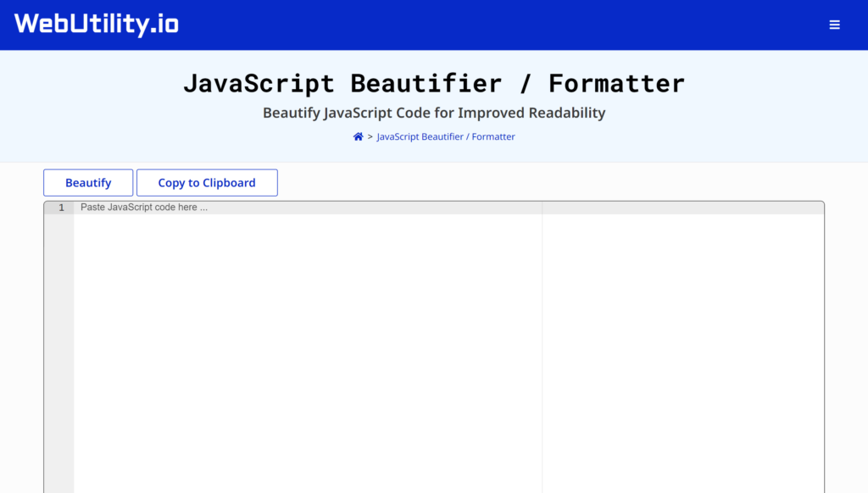The height and width of the screenshot is (493, 868).
Task: Open the hamburger menu icon
Action: [834, 25]
